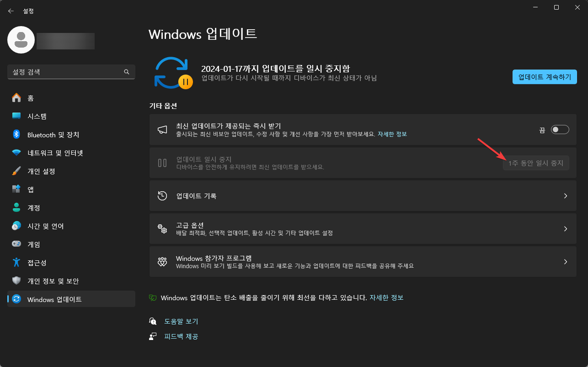Click the user profile avatar

(x=21, y=40)
